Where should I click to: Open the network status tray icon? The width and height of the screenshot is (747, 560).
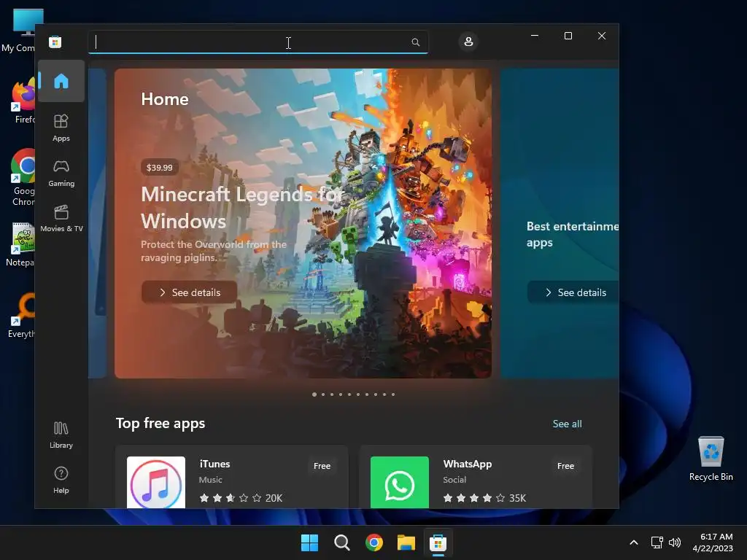point(657,542)
